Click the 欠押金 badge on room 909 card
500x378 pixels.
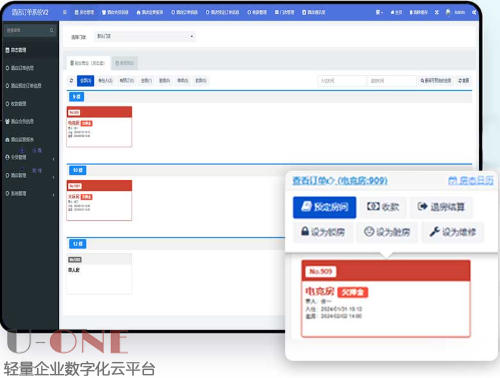(353, 292)
